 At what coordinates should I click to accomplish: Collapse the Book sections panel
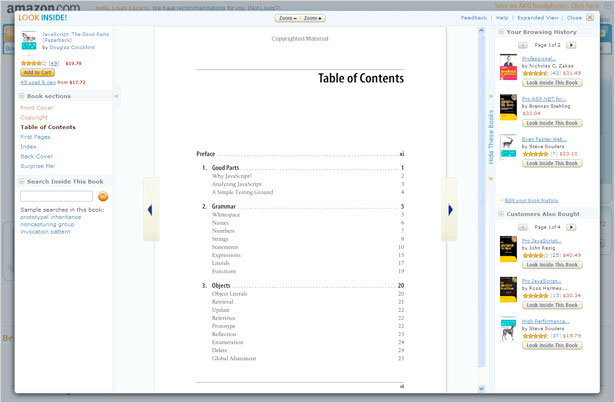tap(22, 96)
